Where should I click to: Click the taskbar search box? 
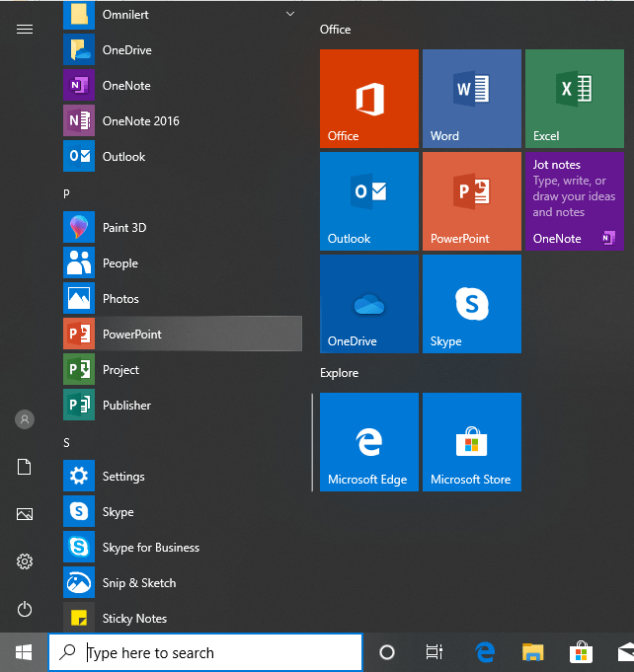(205, 652)
